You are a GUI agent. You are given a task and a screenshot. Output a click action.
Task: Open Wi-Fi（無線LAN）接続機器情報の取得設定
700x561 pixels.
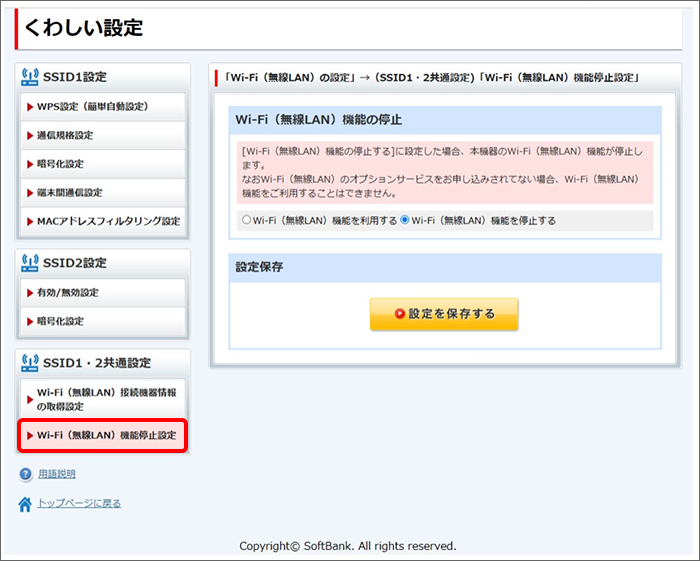click(103, 399)
